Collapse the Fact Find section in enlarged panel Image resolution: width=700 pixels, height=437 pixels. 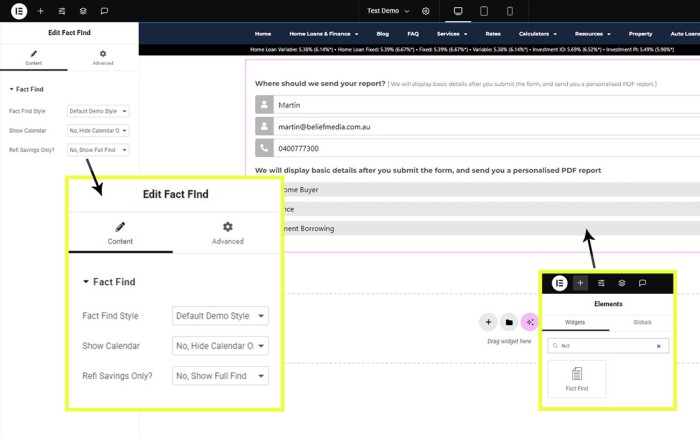tap(109, 282)
